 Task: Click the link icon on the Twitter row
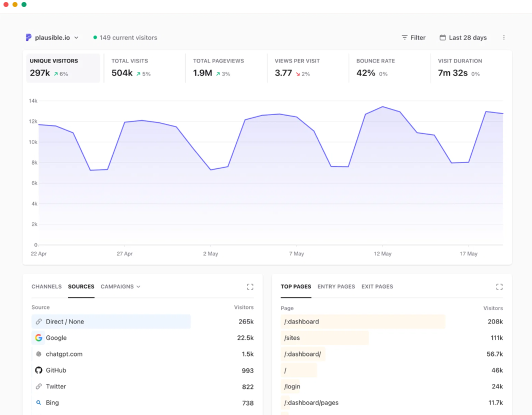pyautogui.click(x=38, y=386)
